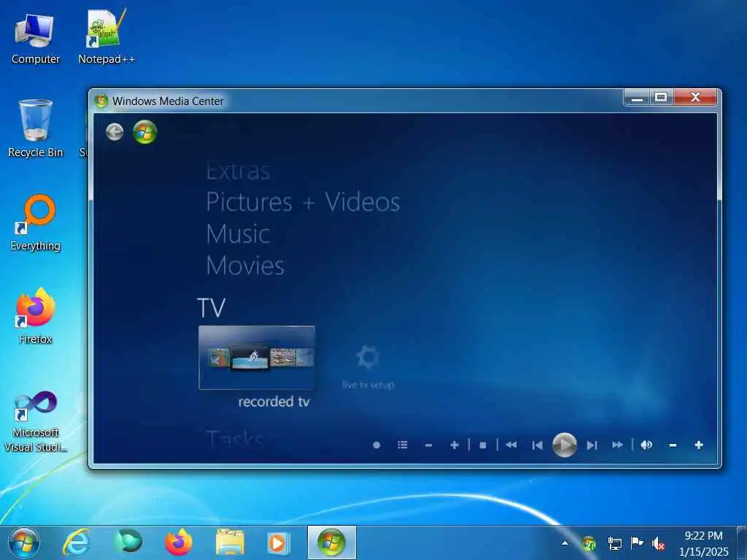Click the Show desktop strip at taskbar end
Image resolution: width=747 pixels, height=560 pixels.
(741, 542)
